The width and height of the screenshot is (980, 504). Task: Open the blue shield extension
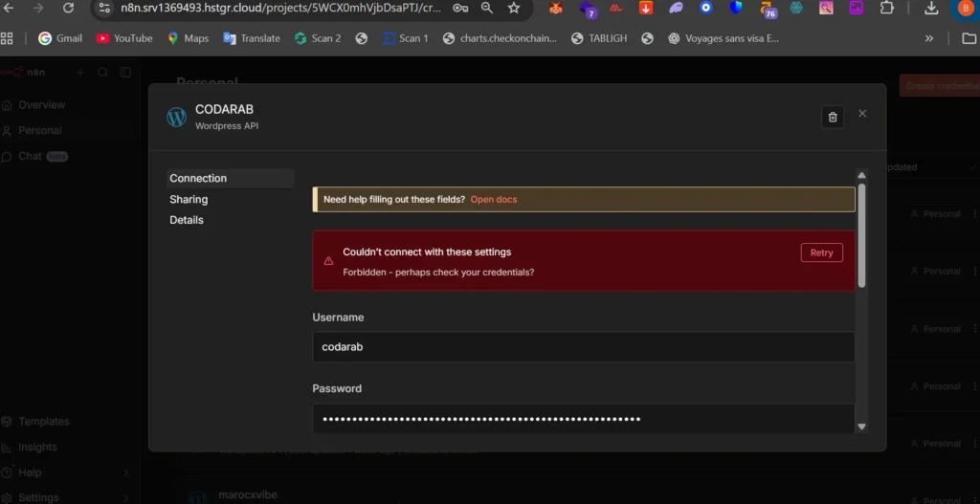(x=736, y=8)
